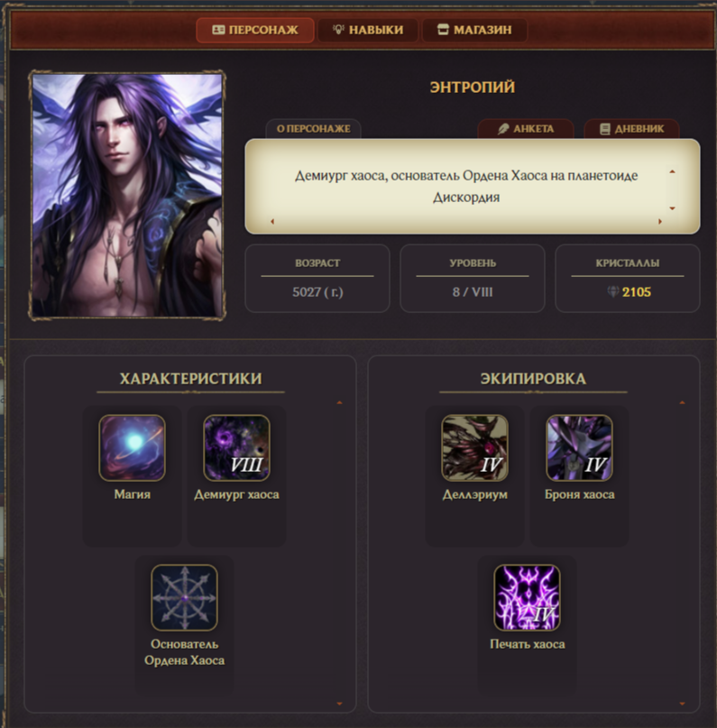Click the right arrow in the description box

tap(660, 221)
